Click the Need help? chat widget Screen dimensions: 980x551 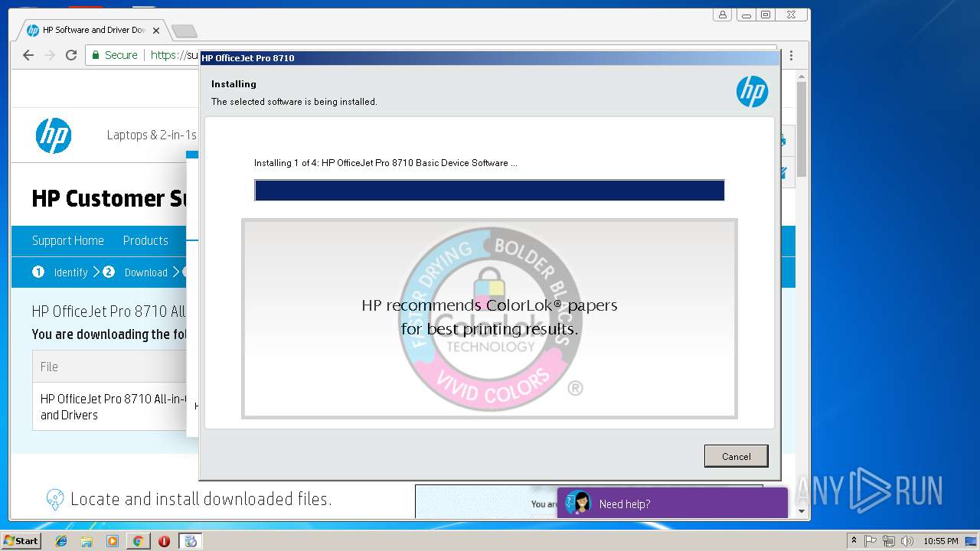tap(672, 503)
